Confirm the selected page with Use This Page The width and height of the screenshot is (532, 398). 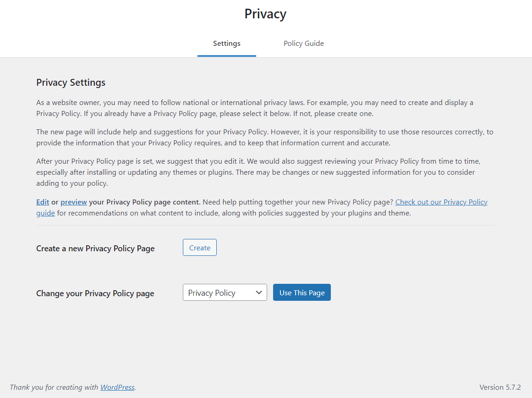302,292
